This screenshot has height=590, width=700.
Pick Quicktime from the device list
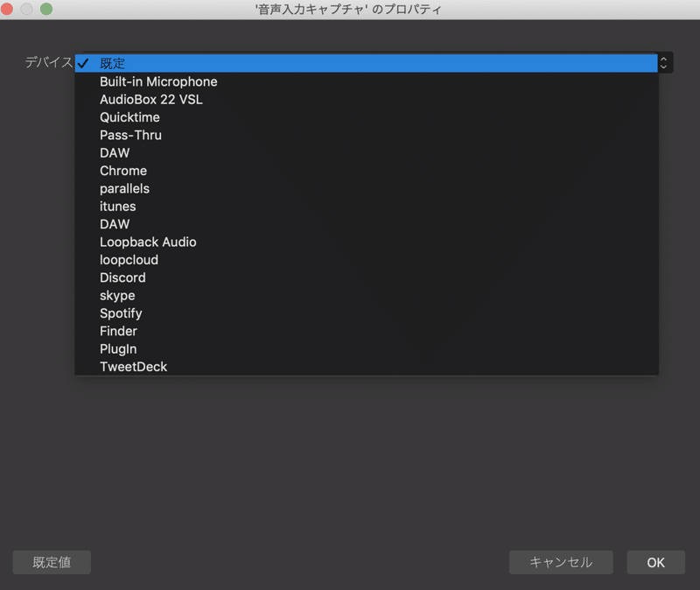coord(366,117)
